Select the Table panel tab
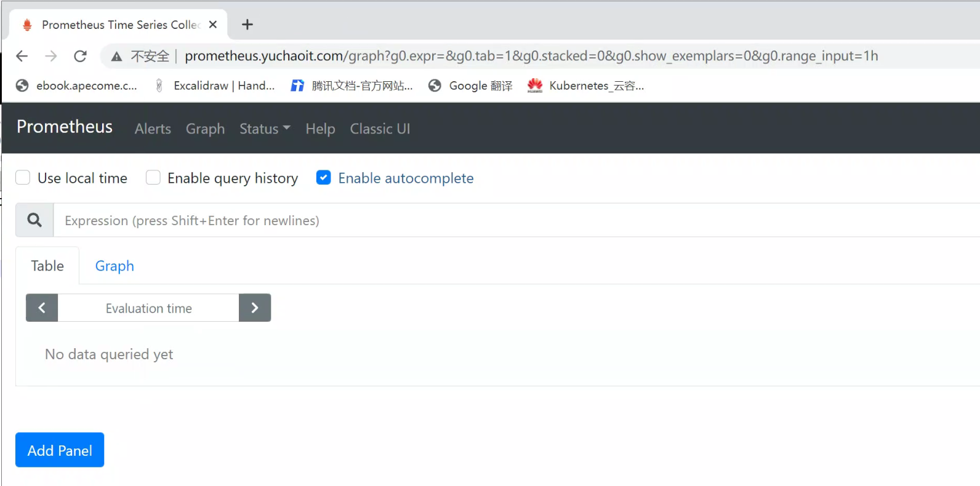The image size is (980, 486). (x=47, y=266)
